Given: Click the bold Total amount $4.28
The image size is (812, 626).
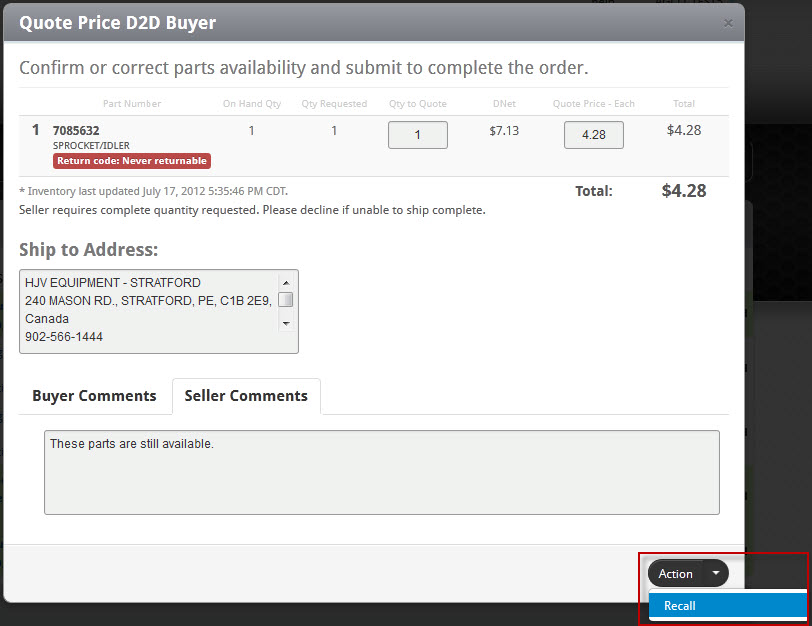Looking at the screenshot, I should click(x=684, y=191).
